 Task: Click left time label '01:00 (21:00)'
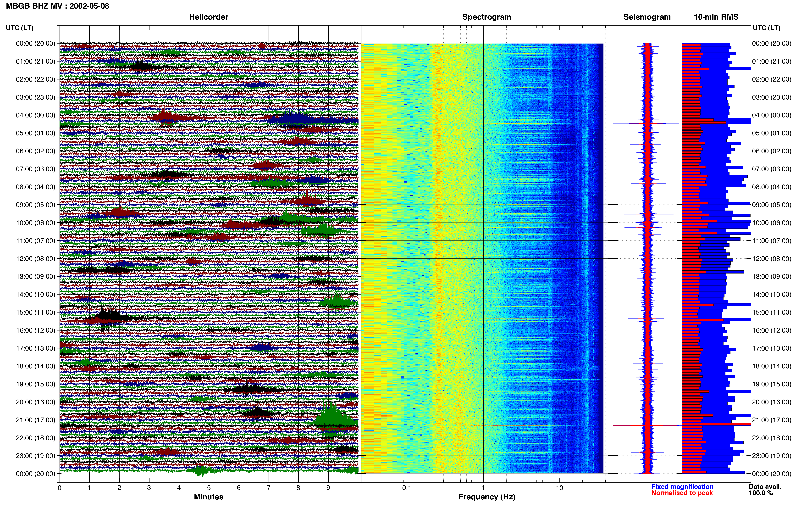(35, 61)
